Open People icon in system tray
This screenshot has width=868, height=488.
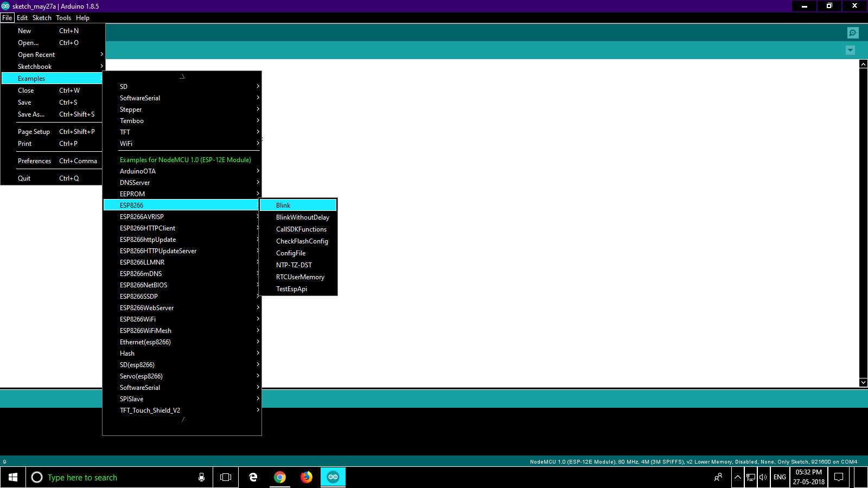pos(718,477)
